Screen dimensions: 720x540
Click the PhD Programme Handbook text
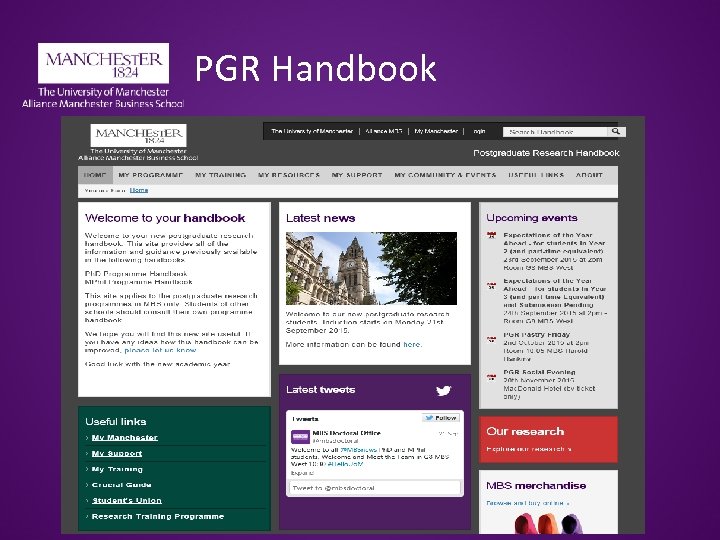click(x=136, y=274)
